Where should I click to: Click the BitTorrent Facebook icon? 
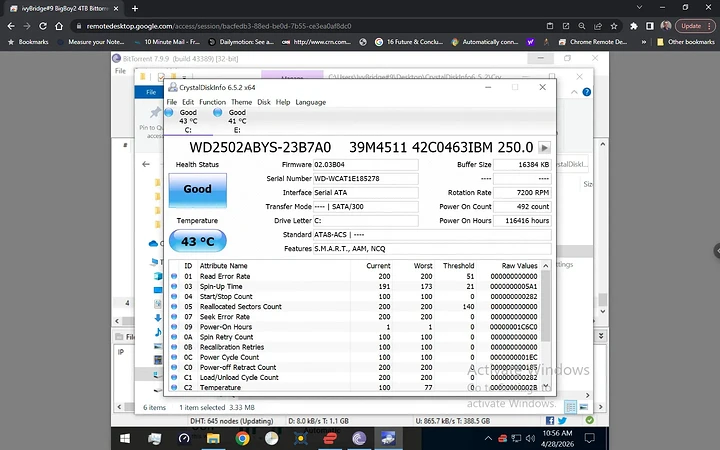click(x=550, y=421)
